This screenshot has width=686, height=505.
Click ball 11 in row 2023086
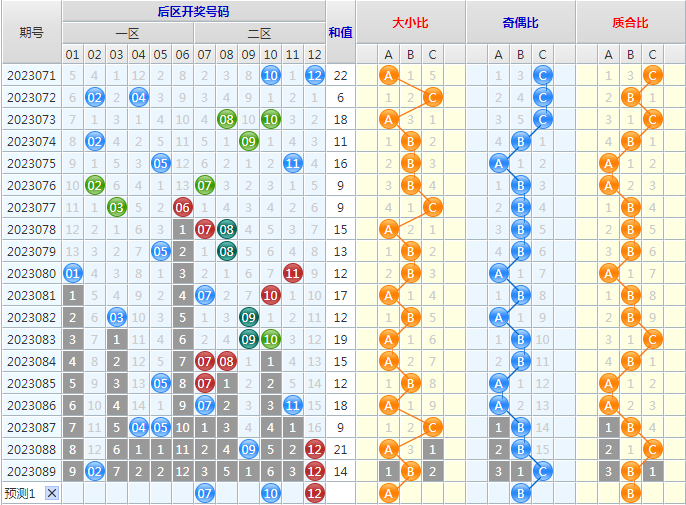coord(293,406)
